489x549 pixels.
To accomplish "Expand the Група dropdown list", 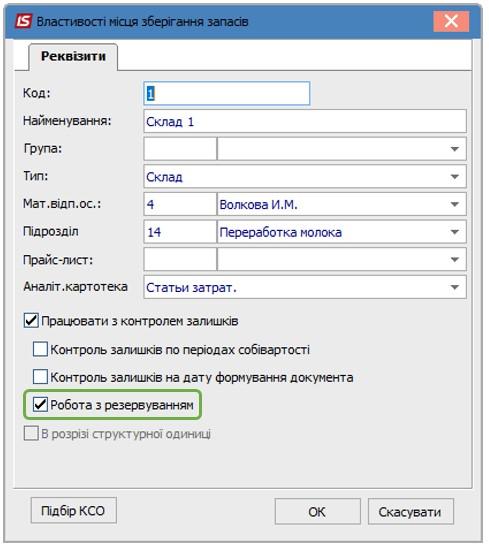I will point(454,149).
